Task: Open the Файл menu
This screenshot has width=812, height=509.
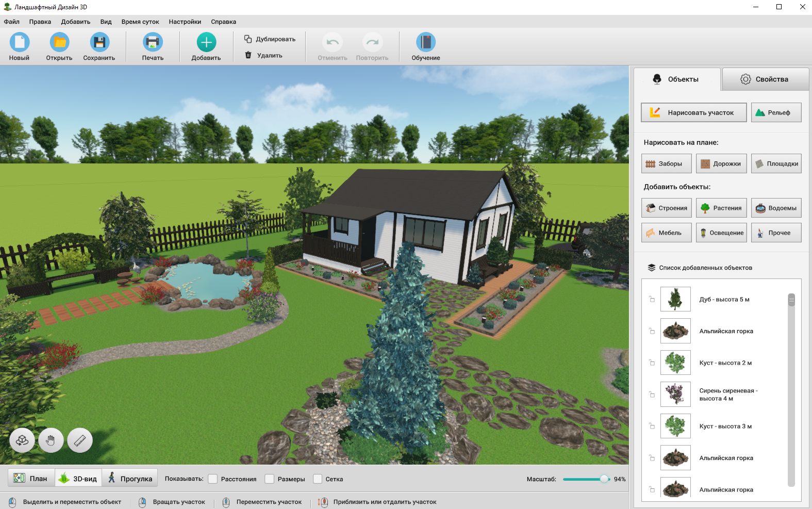Action: pyautogui.click(x=12, y=22)
